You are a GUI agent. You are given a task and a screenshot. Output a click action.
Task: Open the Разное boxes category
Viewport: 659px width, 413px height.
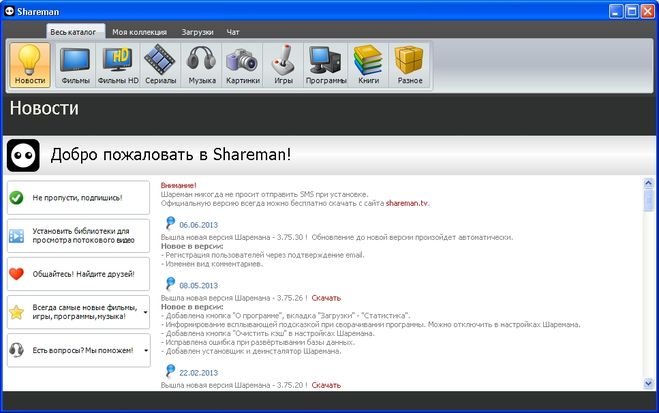coord(410,64)
